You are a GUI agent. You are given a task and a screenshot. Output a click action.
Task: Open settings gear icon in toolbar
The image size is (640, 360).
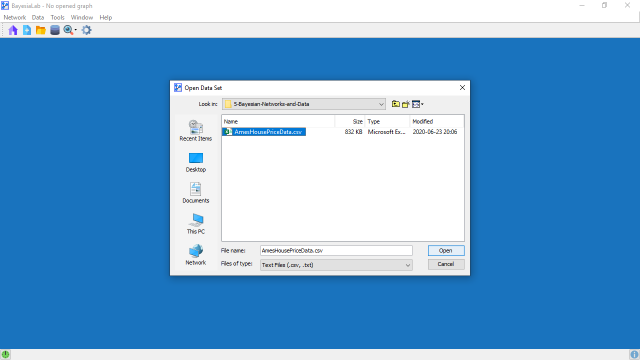pos(87,30)
